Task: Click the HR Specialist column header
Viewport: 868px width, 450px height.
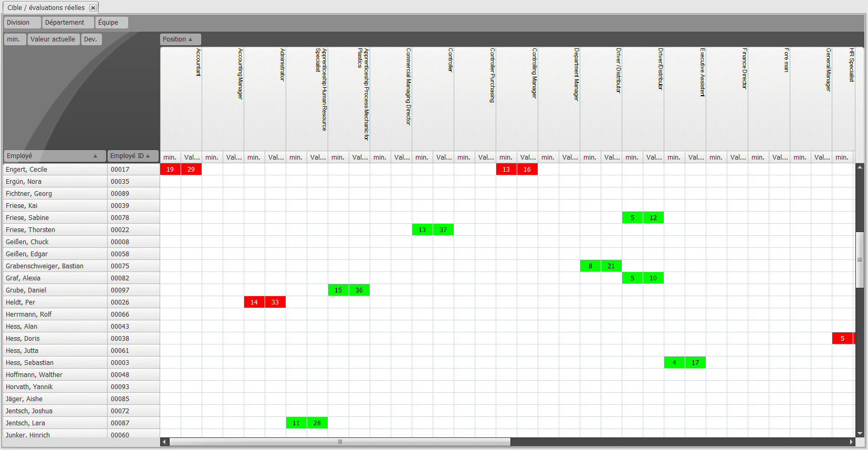Action: [844, 99]
